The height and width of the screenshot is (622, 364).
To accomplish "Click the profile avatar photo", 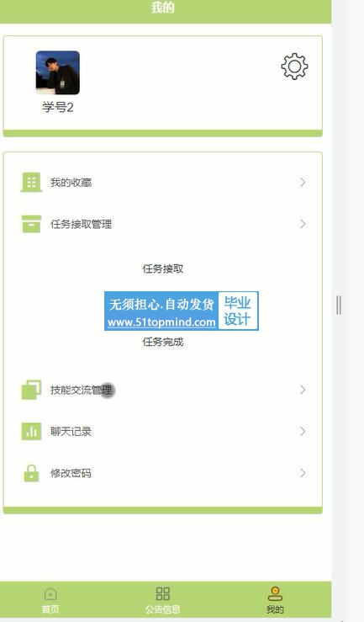I will pos(58,72).
